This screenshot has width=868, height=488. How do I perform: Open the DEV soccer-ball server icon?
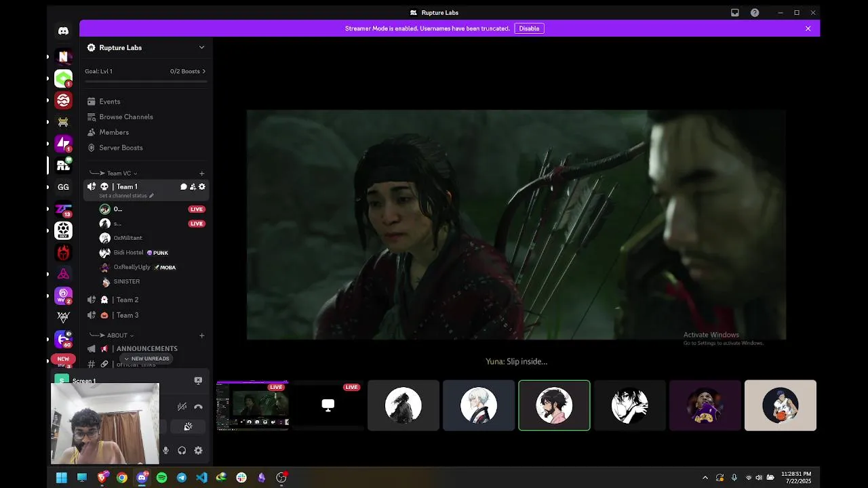(63, 230)
